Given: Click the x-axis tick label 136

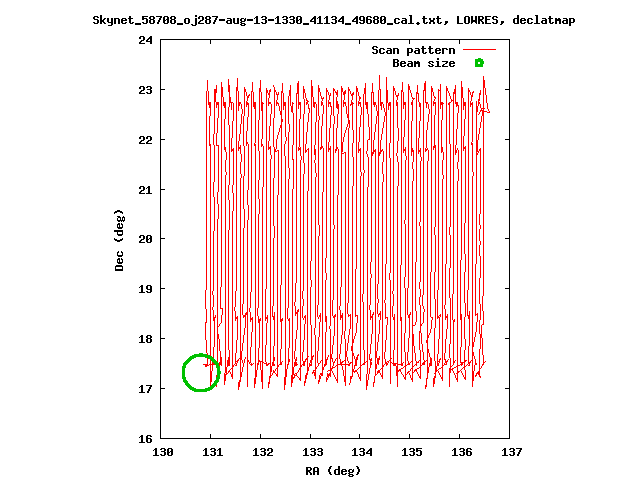Looking at the screenshot, I should pyautogui.click(x=462, y=452).
